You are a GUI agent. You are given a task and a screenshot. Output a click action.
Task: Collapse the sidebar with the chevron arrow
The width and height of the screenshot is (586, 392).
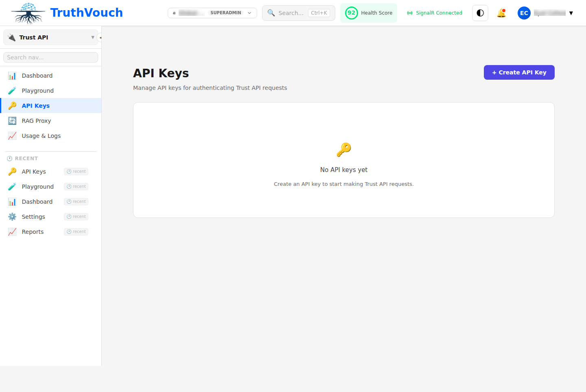click(x=100, y=37)
